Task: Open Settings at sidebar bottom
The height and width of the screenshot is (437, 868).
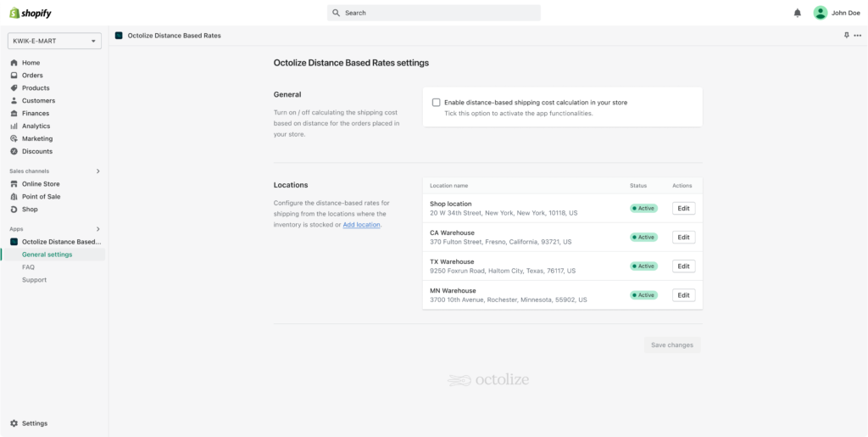Action: tap(35, 423)
